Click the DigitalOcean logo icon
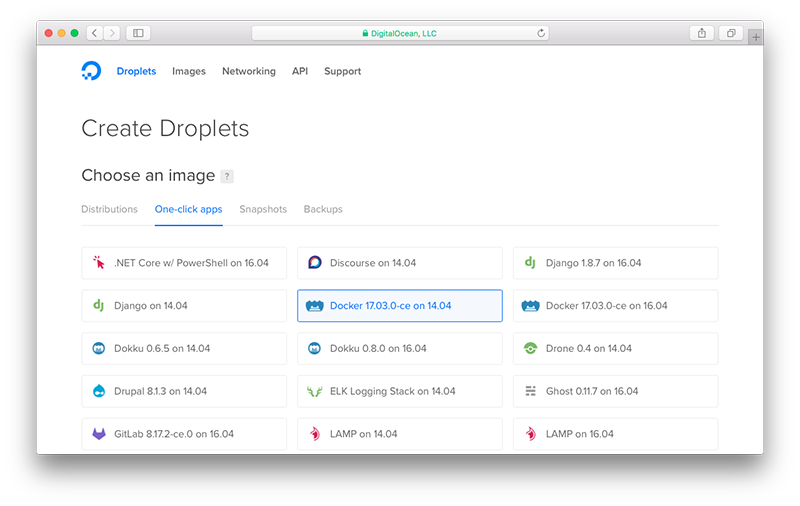800x506 pixels. click(91, 71)
